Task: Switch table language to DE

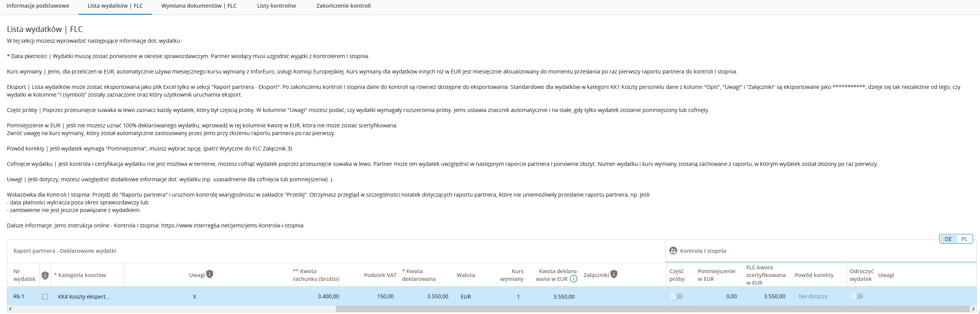Action: click(x=948, y=239)
